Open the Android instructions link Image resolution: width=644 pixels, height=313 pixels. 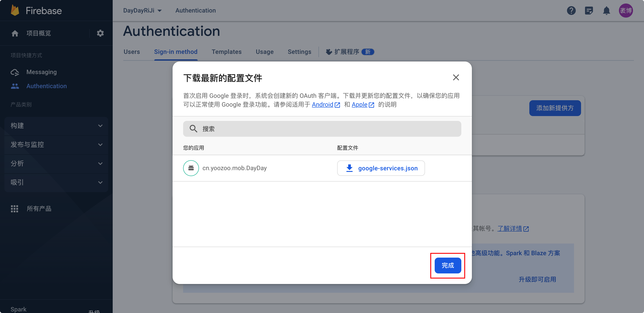[322, 105]
